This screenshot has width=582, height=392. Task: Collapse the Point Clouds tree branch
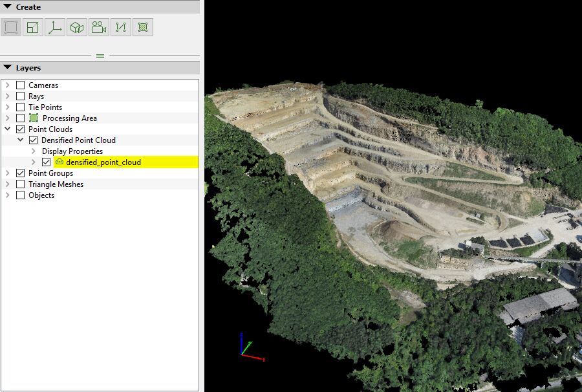7,129
